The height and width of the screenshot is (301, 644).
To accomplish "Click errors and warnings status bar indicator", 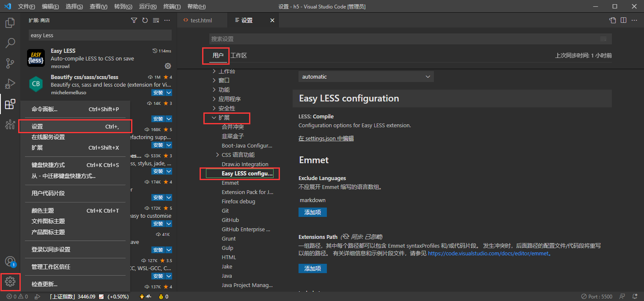I will tap(17, 297).
